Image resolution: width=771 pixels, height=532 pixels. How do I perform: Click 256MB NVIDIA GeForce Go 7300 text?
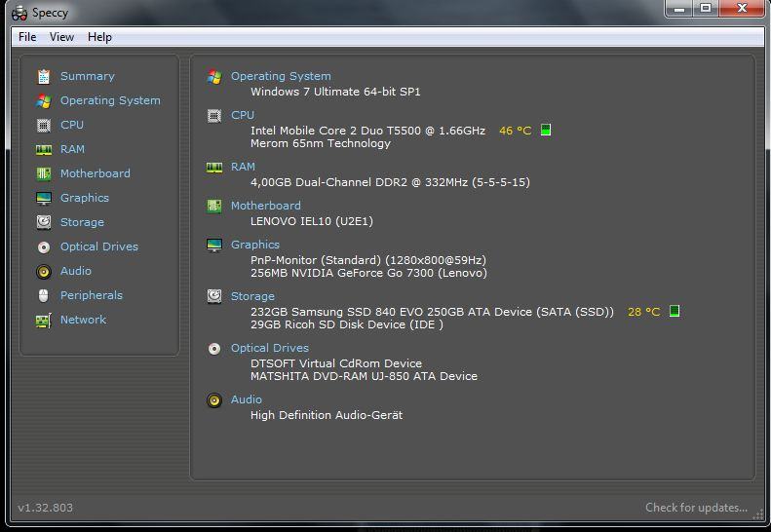pyautogui.click(x=368, y=273)
